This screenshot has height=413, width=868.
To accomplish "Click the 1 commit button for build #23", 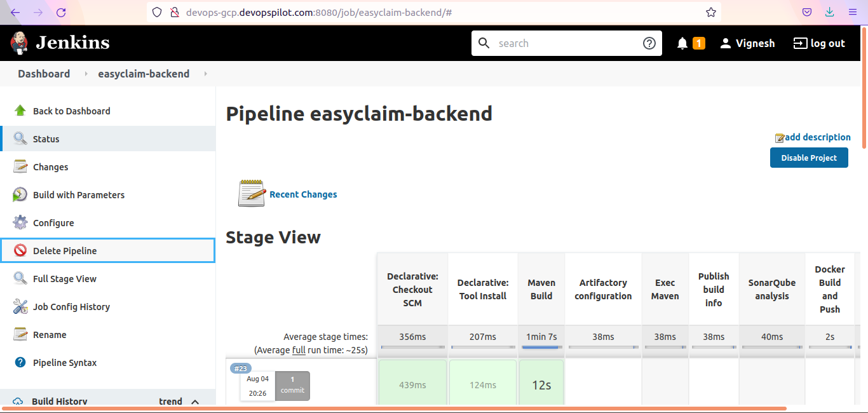I will [x=292, y=386].
